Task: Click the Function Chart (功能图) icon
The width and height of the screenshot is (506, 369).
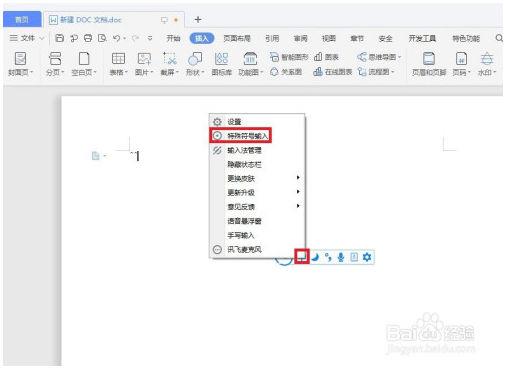Action: click(250, 59)
